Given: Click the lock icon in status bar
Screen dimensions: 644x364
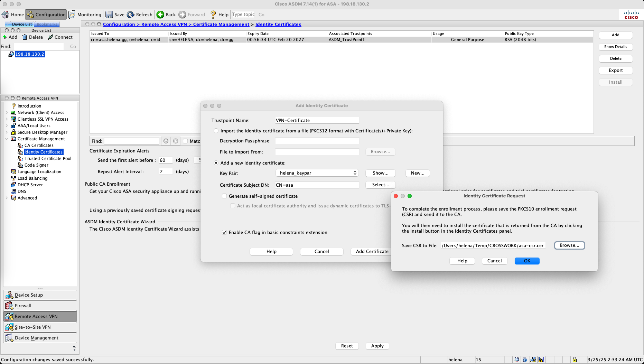Looking at the screenshot, I should pos(575,360).
